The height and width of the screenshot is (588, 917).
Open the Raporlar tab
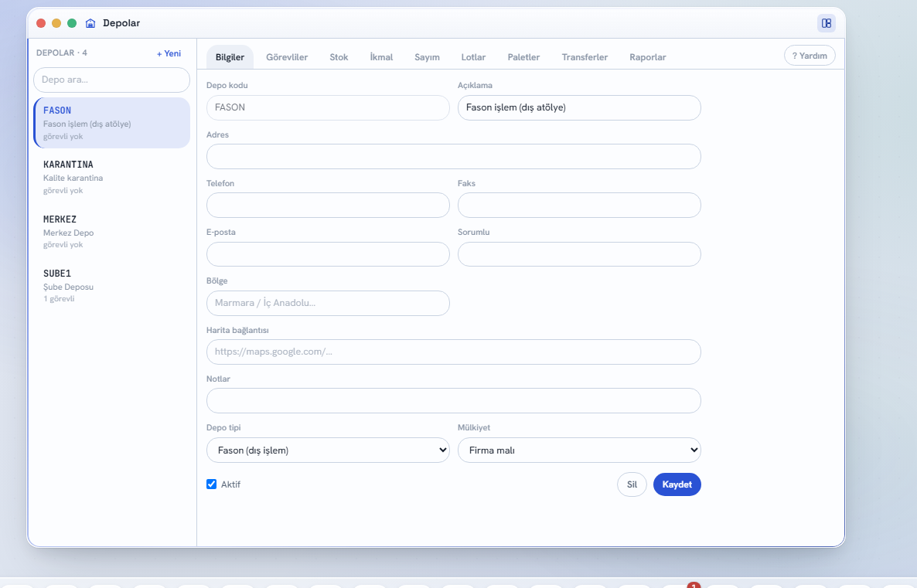pos(647,57)
